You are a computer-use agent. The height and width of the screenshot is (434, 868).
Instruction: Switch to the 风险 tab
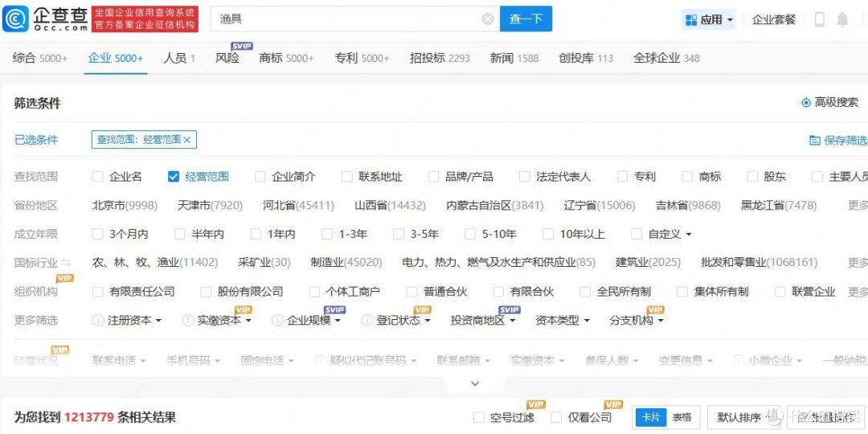coord(227,58)
